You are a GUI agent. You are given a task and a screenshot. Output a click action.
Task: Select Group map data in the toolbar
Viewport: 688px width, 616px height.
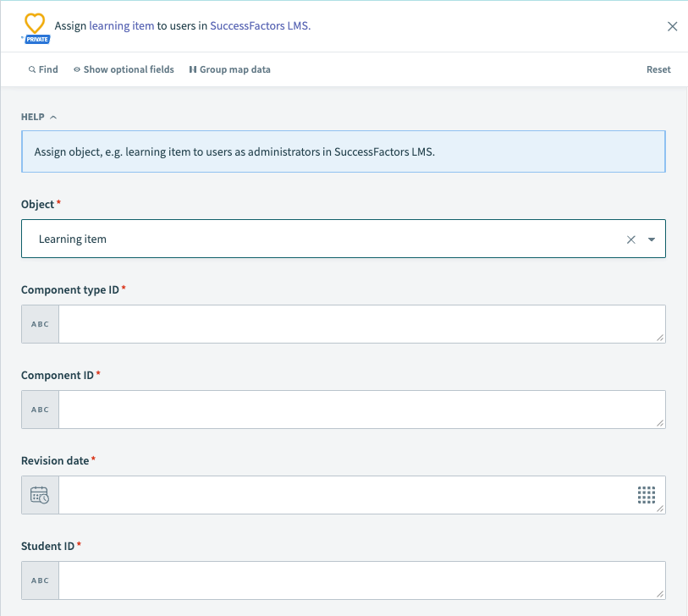(229, 69)
